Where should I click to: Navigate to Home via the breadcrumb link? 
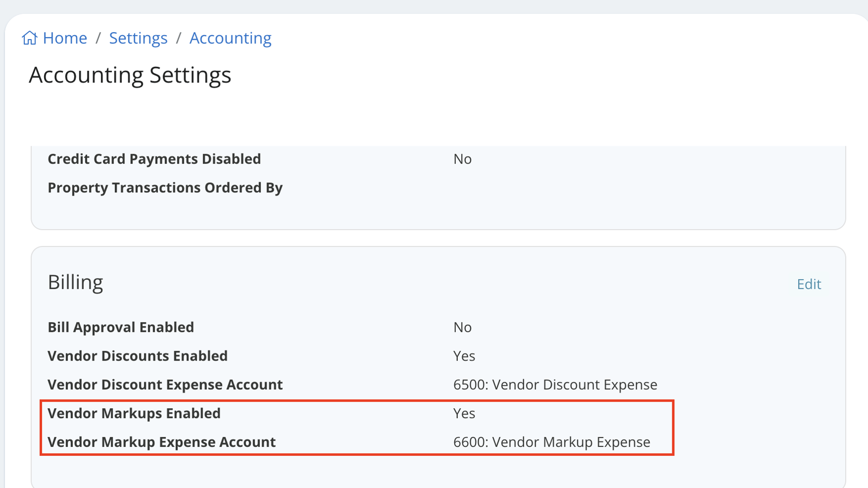tap(65, 38)
